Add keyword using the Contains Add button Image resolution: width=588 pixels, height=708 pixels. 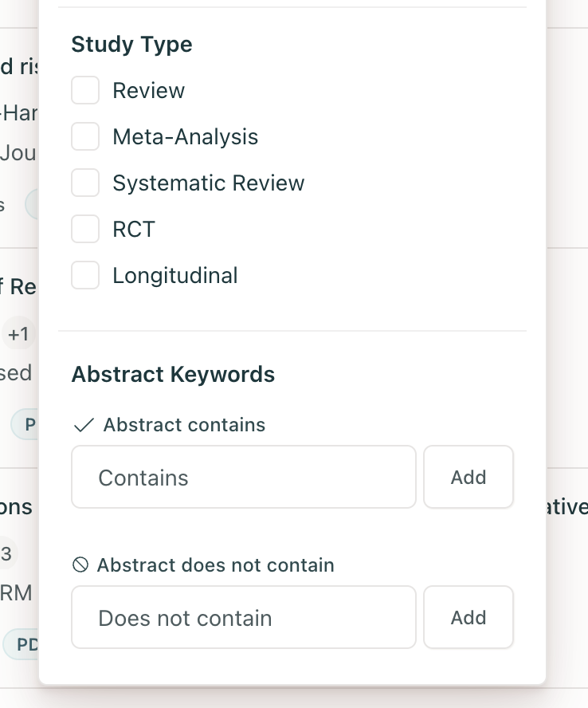(x=468, y=477)
